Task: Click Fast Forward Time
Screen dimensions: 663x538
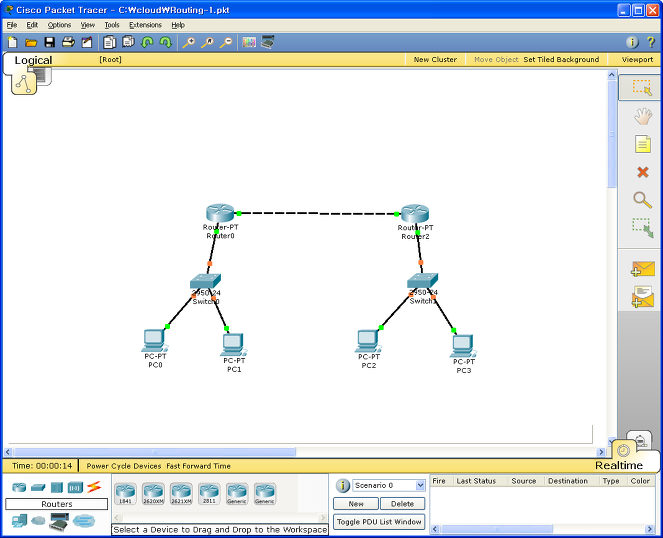Action: coord(198,466)
